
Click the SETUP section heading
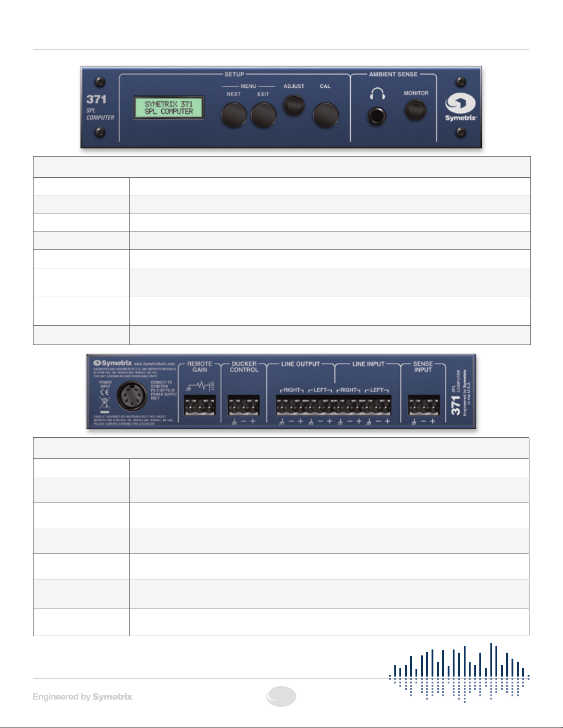234,74
